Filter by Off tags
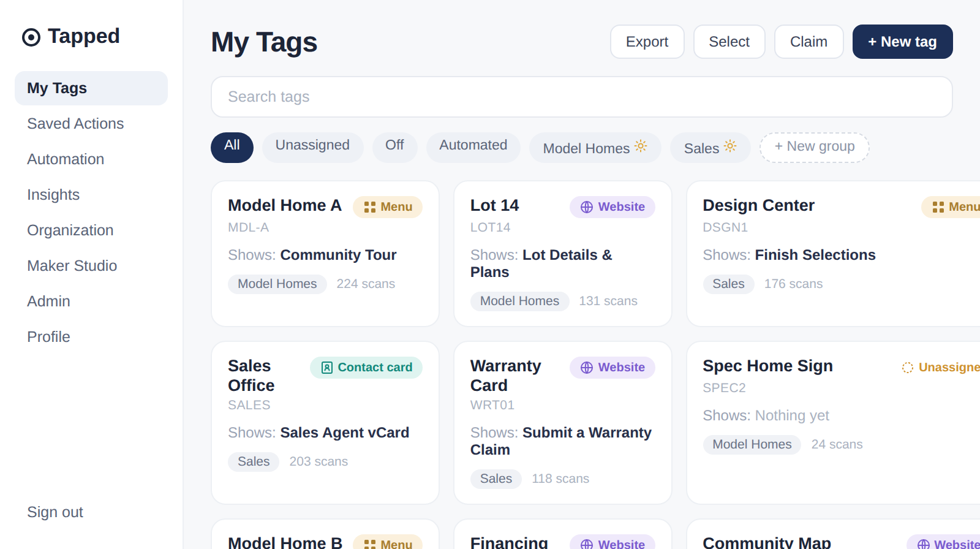This screenshot has width=980, height=549. click(x=394, y=148)
